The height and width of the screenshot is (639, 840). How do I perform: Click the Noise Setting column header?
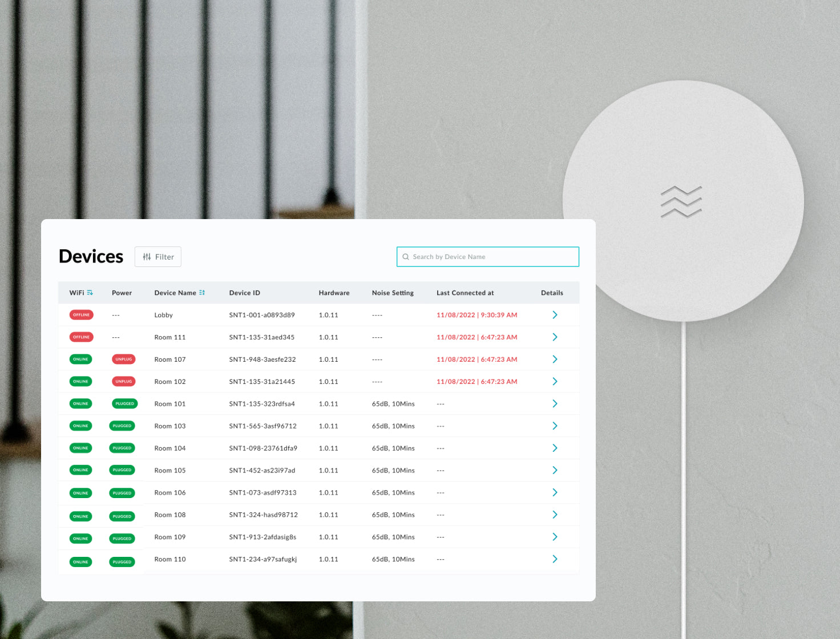coord(393,293)
